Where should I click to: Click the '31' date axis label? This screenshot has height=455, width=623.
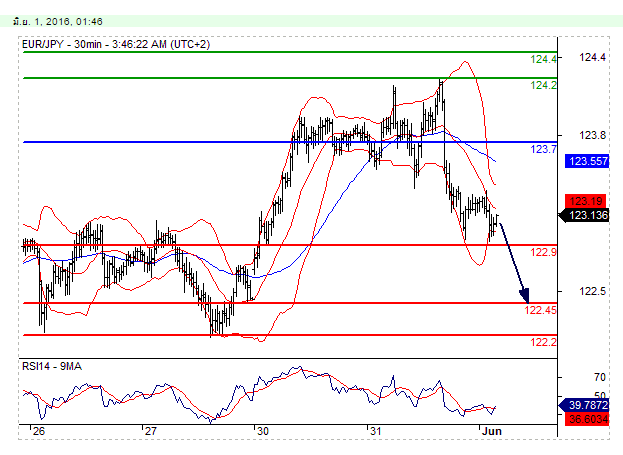tap(375, 431)
